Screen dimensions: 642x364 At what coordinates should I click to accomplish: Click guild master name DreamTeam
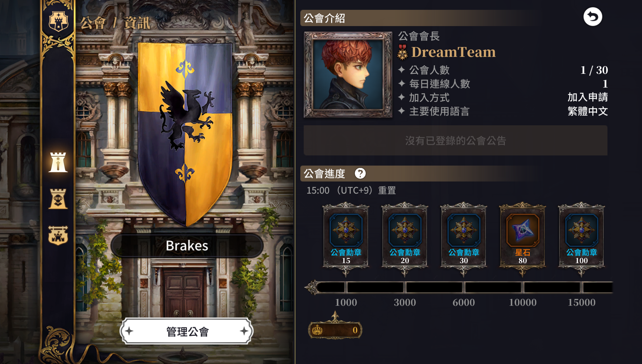(x=453, y=52)
